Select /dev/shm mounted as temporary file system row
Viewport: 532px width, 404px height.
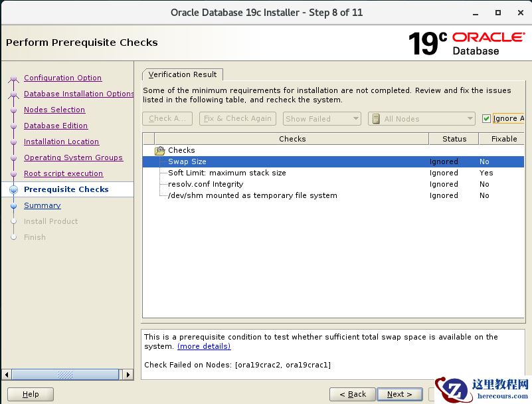point(333,195)
